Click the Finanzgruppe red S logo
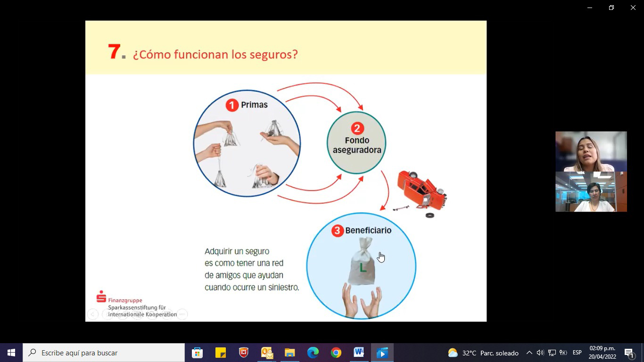Image resolution: width=644 pixels, height=362 pixels. coord(101,296)
